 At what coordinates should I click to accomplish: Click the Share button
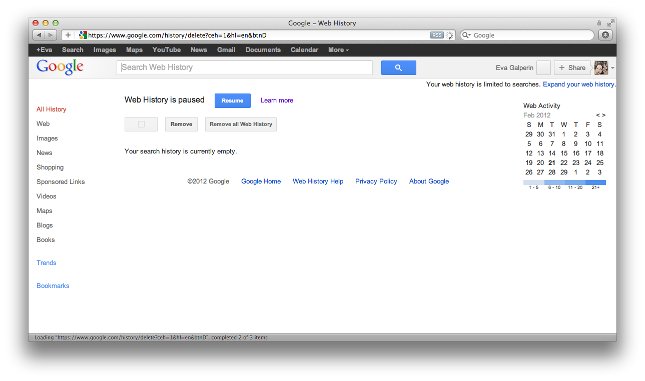[572, 67]
